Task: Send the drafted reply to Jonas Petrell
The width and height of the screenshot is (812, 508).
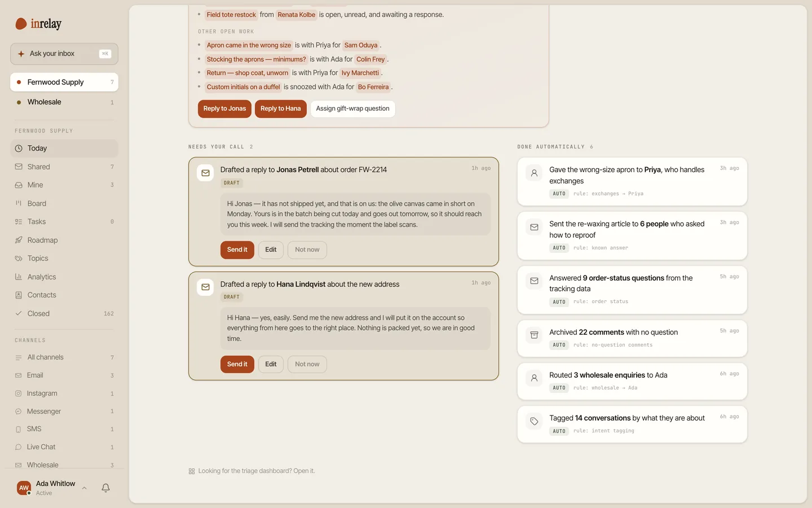Action: tap(237, 249)
